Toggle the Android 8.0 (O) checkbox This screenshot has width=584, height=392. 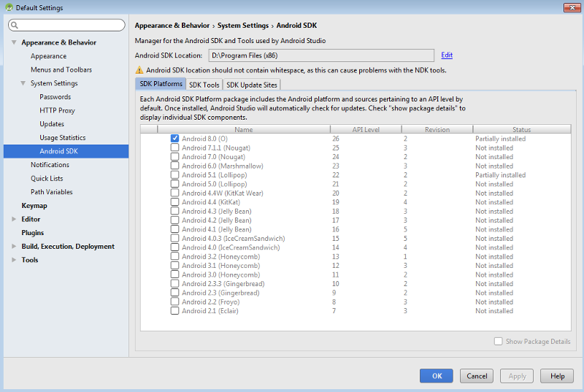tap(174, 139)
